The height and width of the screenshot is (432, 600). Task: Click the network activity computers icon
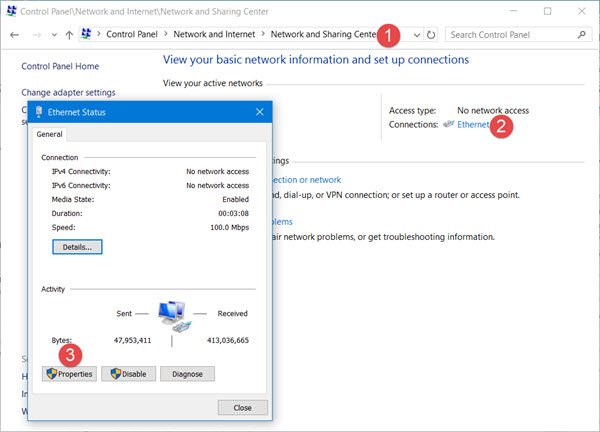pyautogui.click(x=172, y=315)
